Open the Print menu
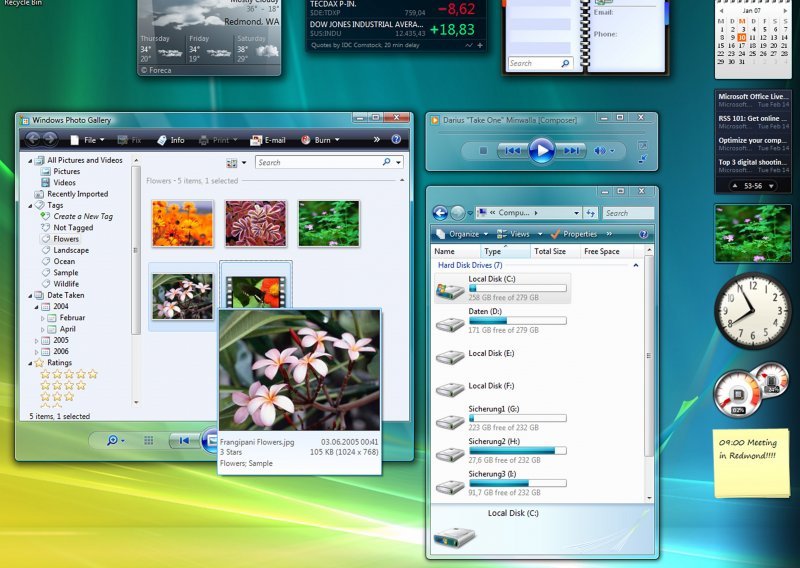This screenshot has width=800, height=568. (x=218, y=140)
